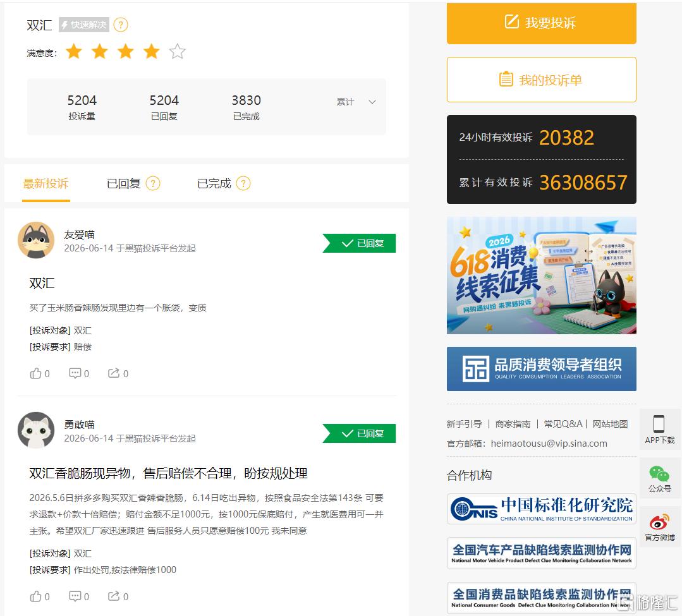Click the 5204 投诉量 statistic
Viewport: 682px width, 616px height.
pos(82,107)
